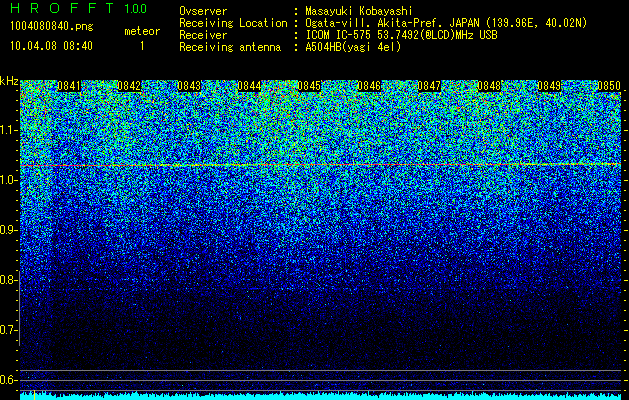The height and width of the screenshot is (400, 629).
Task: Click the 1.1 frequency axis label
Action: pos(9,130)
